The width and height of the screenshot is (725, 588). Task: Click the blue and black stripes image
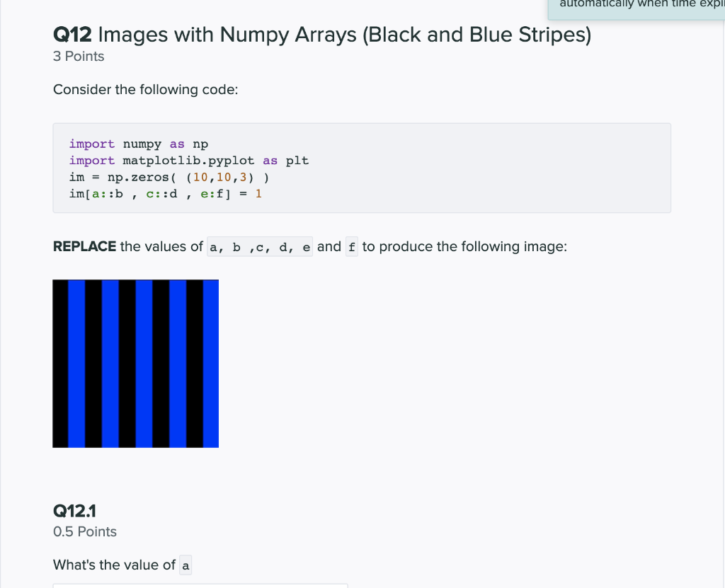click(135, 363)
